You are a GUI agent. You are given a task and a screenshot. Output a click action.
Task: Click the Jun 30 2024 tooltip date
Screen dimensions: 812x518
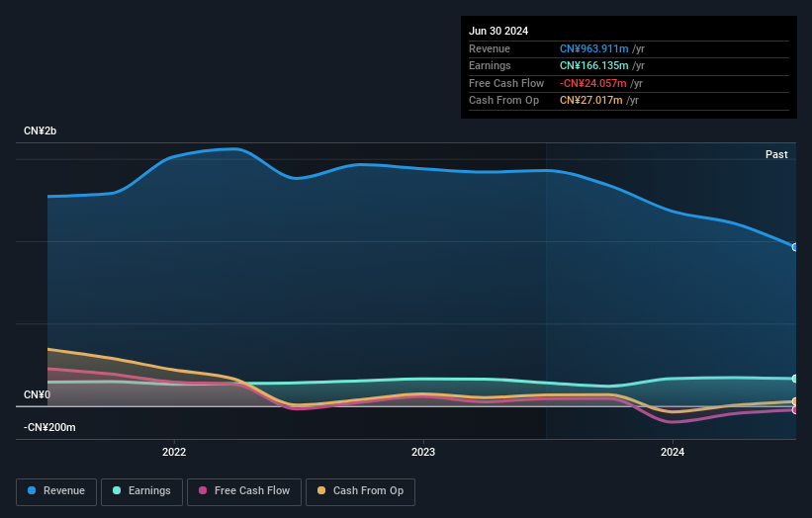[498, 31]
